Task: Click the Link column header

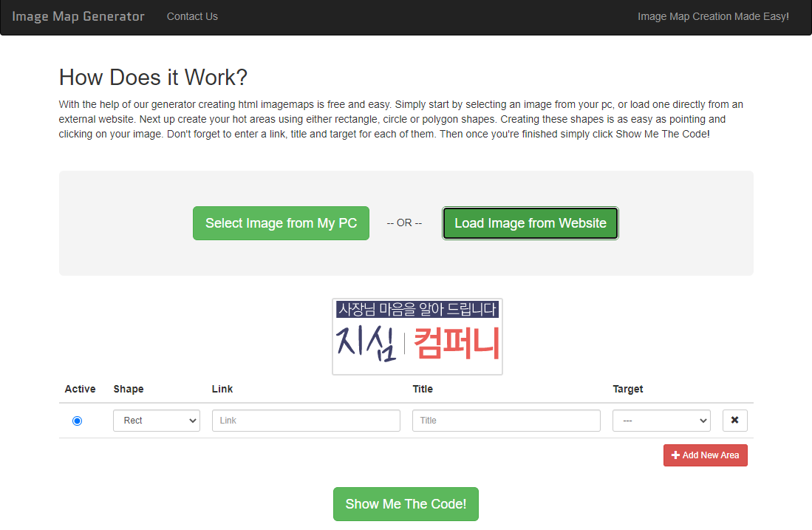Action: pyautogui.click(x=222, y=389)
